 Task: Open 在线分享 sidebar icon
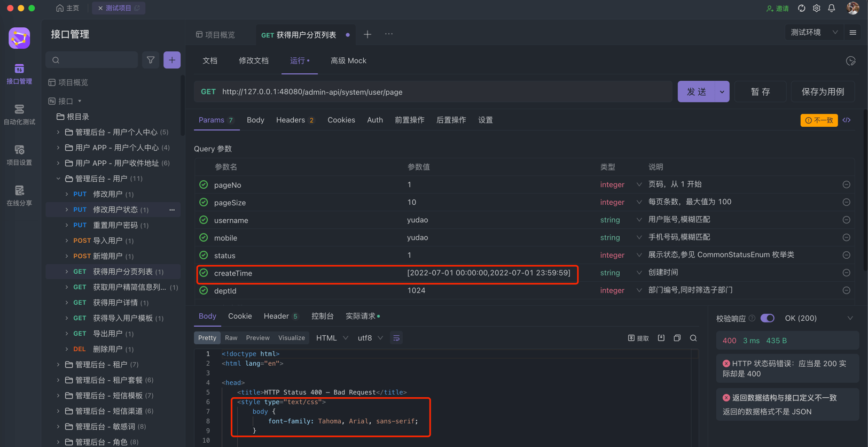(x=19, y=196)
